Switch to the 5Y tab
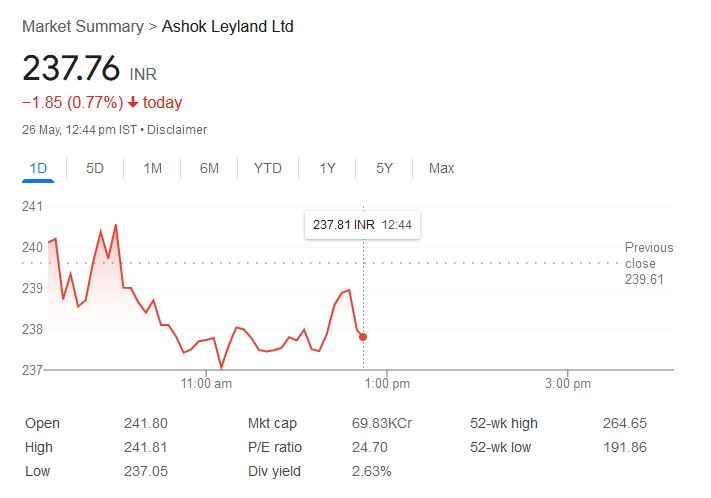Image resolution: width=711 pixels, height=498 pixels. click(x=384, y=168)
